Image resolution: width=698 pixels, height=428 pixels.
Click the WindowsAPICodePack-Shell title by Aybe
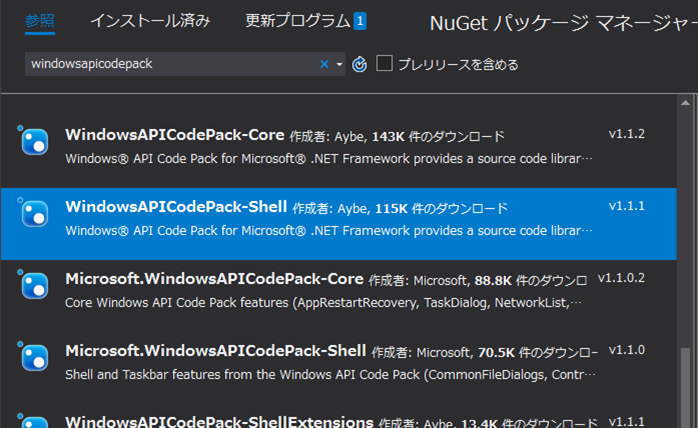176,207
